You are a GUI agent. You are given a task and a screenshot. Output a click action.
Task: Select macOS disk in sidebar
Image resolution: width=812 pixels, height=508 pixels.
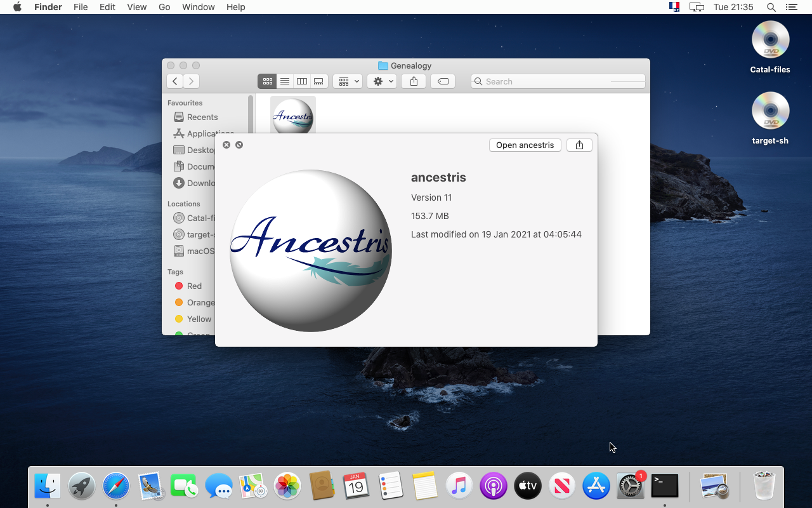tap(193, 251)
